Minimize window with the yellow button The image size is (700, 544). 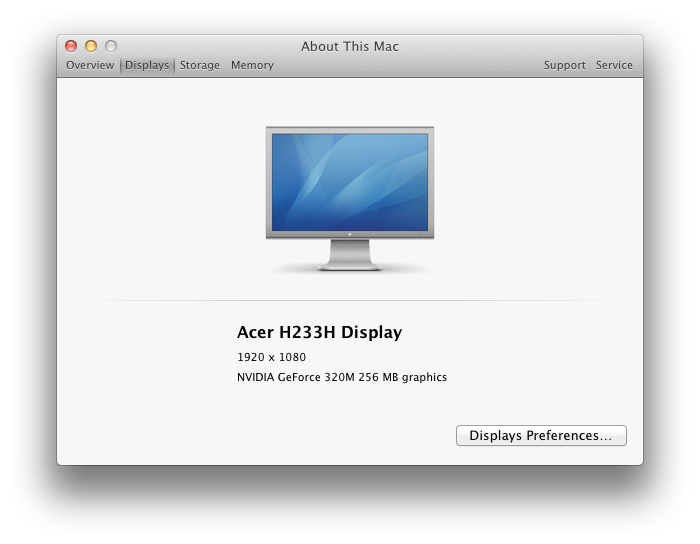click(91, 46)
